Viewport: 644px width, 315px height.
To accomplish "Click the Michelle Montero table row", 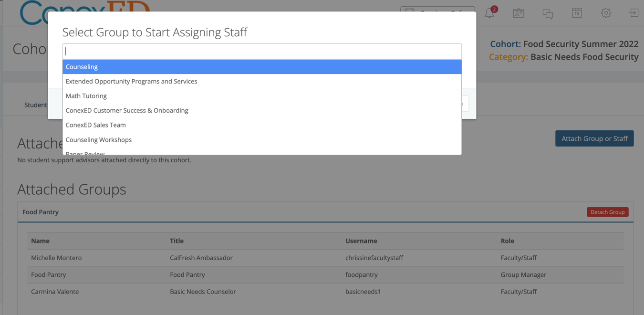I will click(191, 258).
